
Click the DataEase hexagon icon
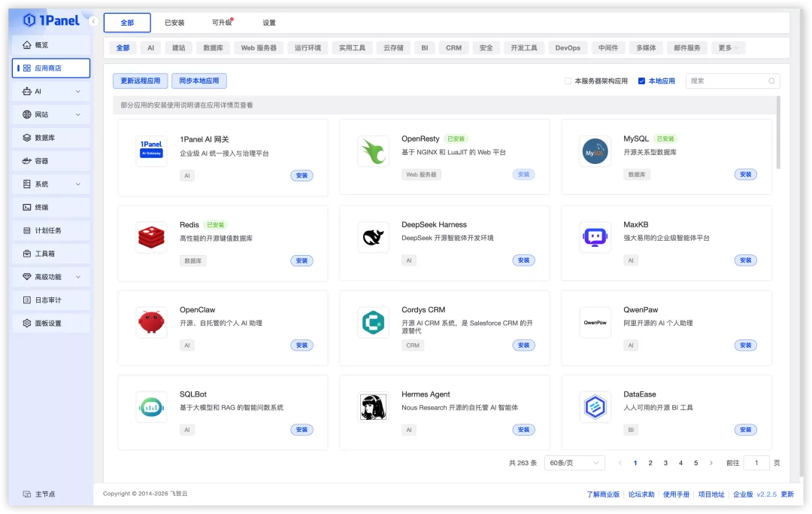pyautogui.click(x=595, y=406)
